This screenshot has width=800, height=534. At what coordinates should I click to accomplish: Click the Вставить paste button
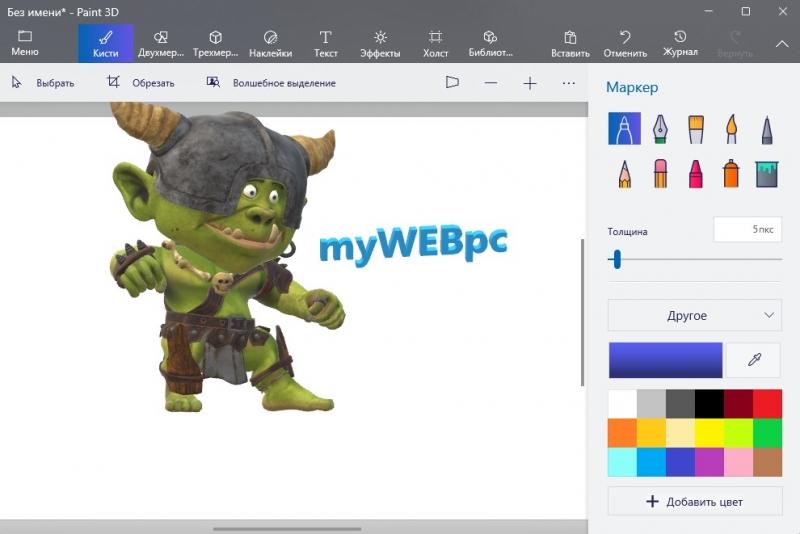pyautogui.click(x=570, y=43)
